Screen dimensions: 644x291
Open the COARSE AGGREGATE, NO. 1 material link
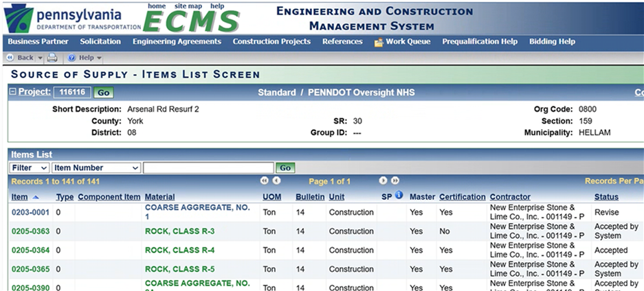(x=197, y=212)
